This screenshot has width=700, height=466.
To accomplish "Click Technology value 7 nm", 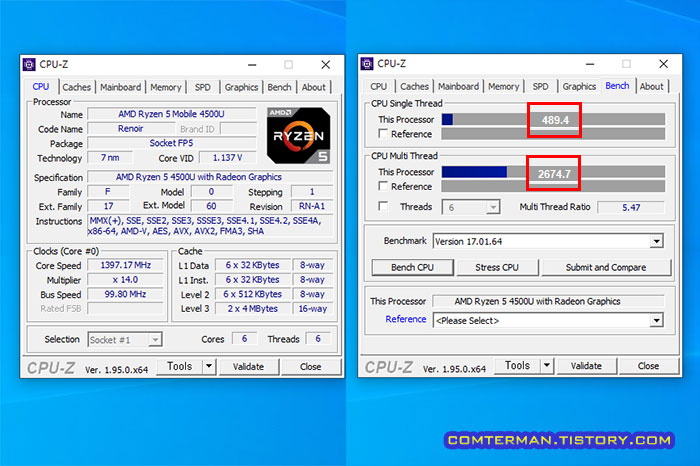I will point(110,158).
